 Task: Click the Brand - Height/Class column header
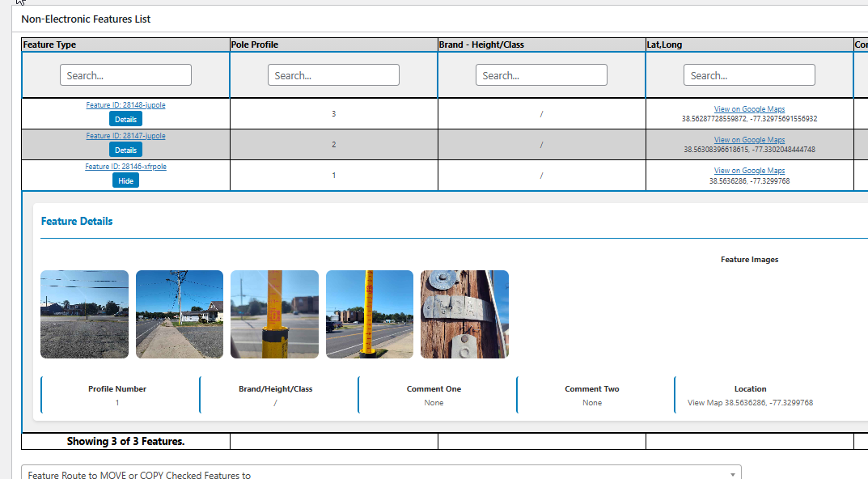click(x=541, y=45)
